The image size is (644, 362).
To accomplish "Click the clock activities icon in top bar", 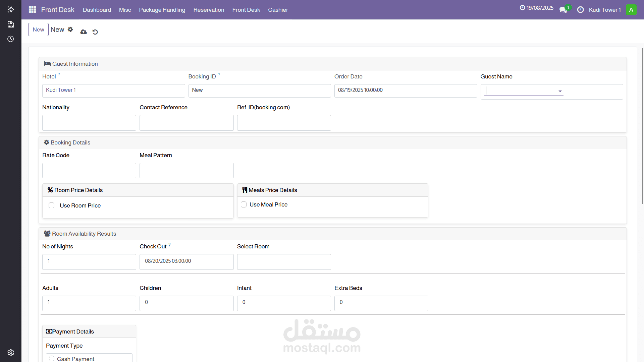I will pyautogui.click(x=580, y=10).
